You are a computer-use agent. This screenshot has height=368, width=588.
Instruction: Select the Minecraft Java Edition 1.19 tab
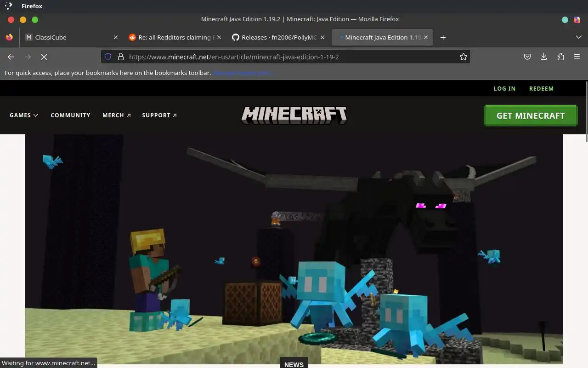point(382,37)
